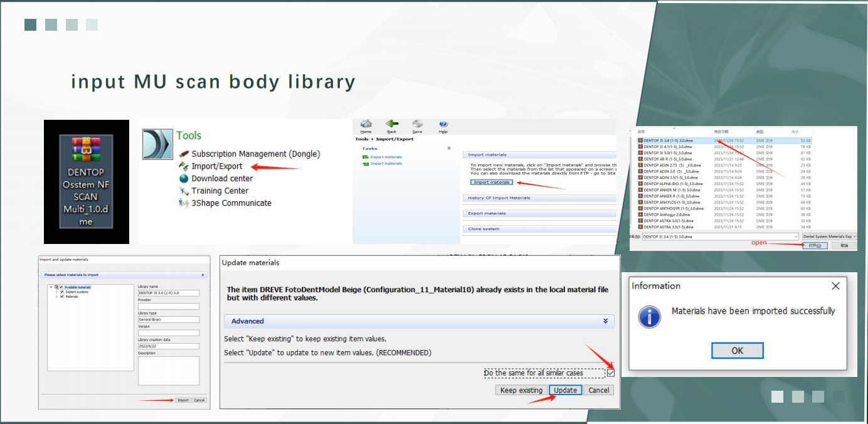Open Help via the question mark icon
This screenshot has height=424, width=868.
coord(443,124)
